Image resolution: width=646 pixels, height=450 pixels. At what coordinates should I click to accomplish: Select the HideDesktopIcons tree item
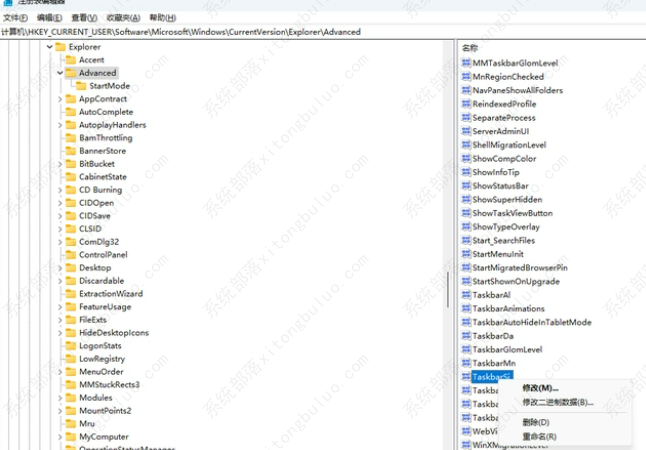114,333
